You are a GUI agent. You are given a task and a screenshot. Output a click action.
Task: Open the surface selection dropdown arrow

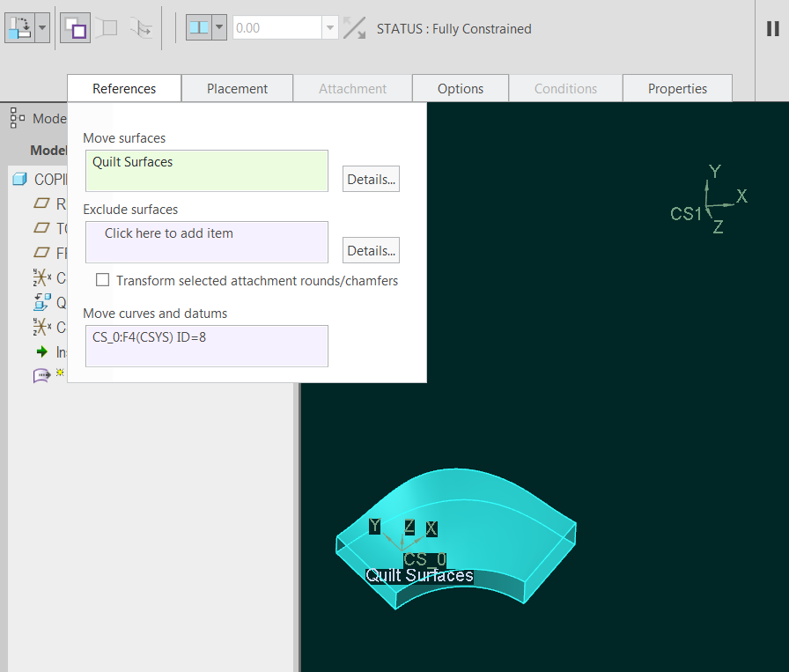pyautogui.click(x=218, y=27)
